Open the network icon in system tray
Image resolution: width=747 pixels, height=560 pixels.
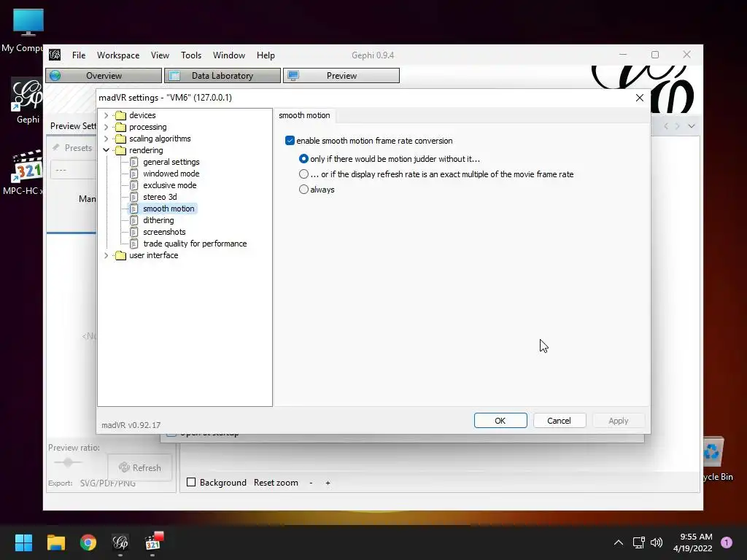point(638,542)
